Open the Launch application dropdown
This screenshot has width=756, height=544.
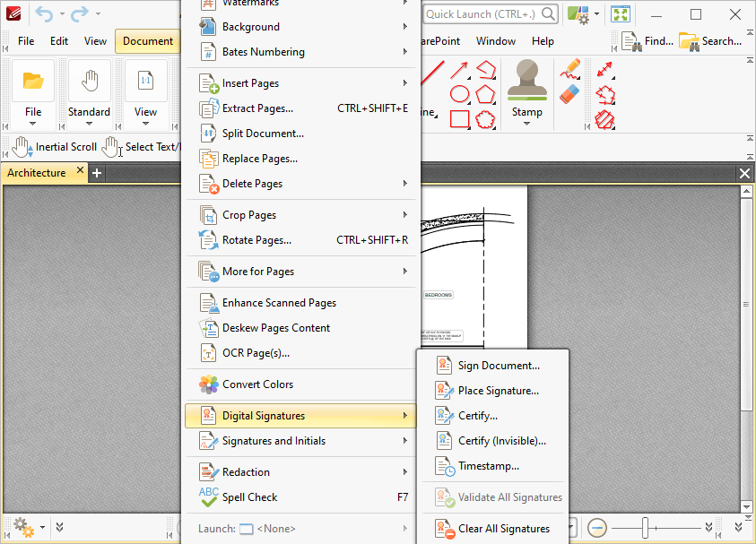click(278, 527)
